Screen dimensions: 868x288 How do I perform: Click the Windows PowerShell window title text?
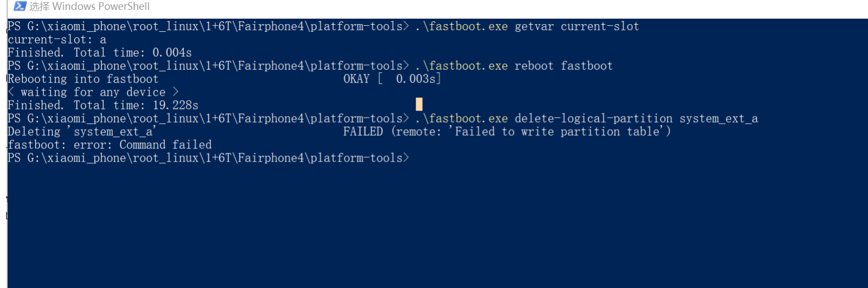(x=89, y=6)
